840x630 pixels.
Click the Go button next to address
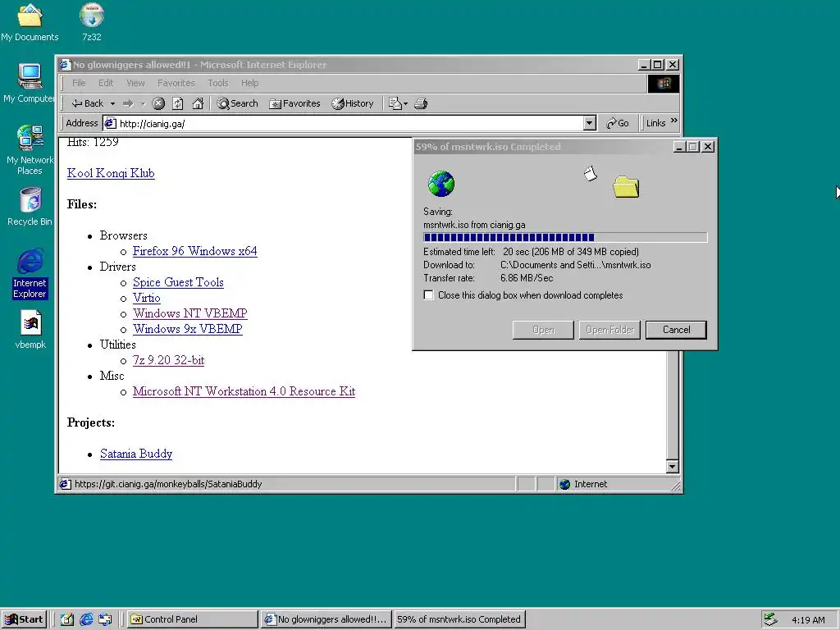point(618,123)
